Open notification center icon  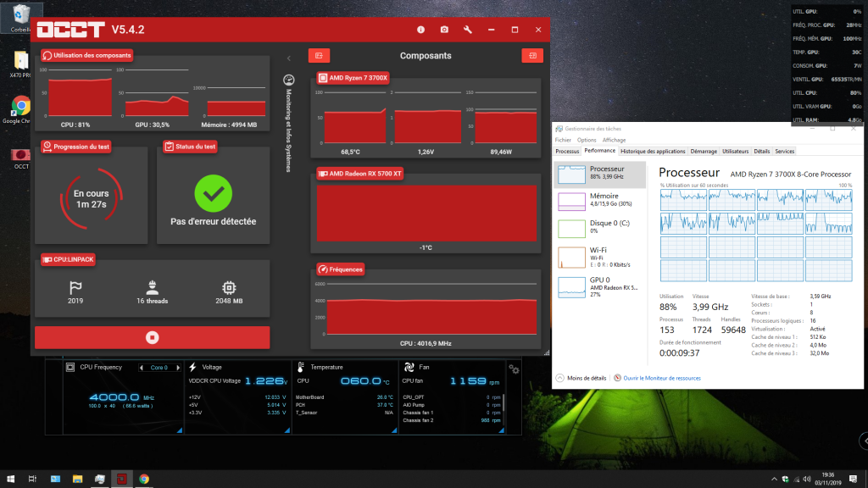tap(854, 479)
